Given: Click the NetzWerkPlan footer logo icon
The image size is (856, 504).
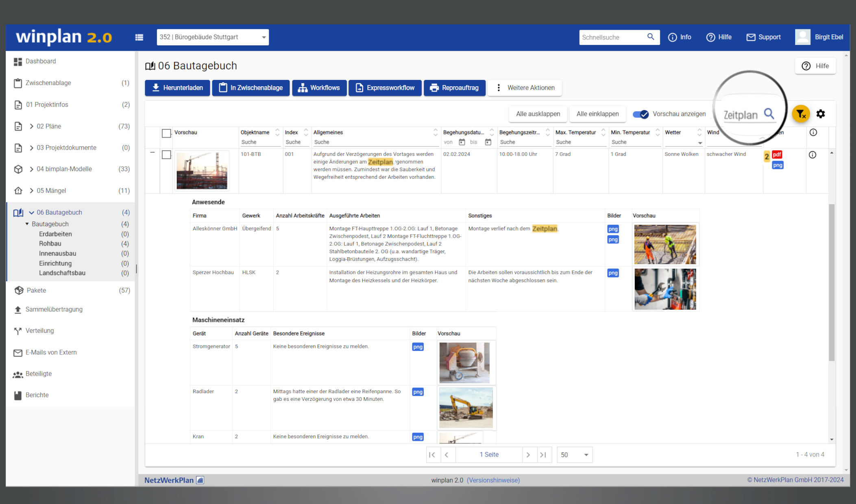Looking at the screenshot, I should (200, 480).
